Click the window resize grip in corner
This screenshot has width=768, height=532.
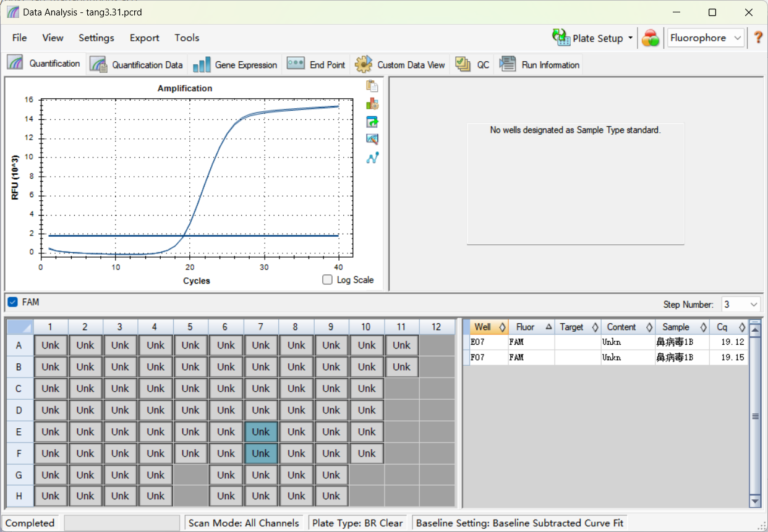point(762,526)
